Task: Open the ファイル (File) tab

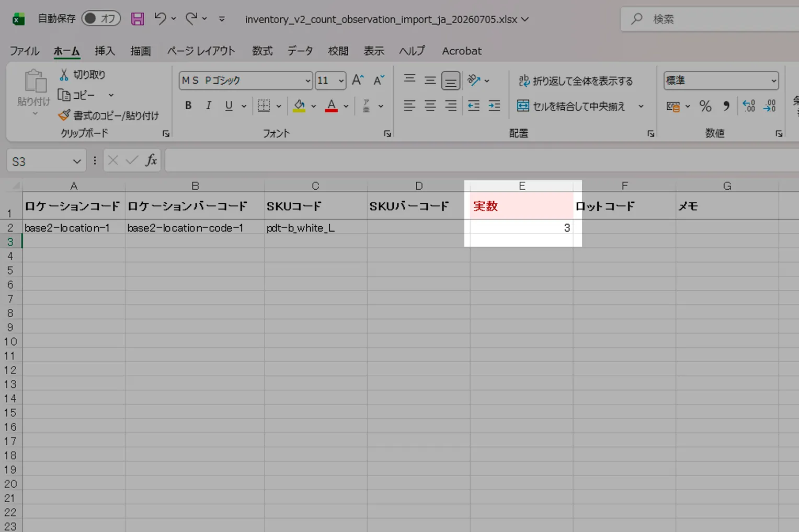Action: pos(25,51)
